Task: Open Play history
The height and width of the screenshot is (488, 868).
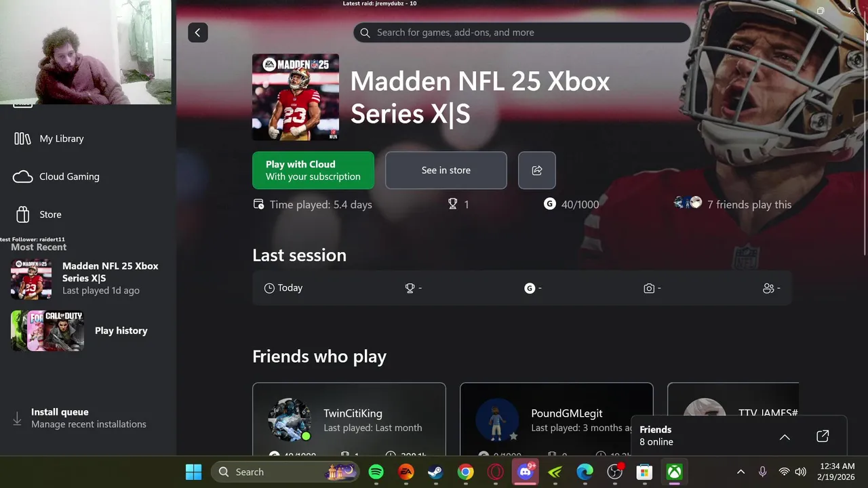Action: pyautogui.click(x=88, y=331)
